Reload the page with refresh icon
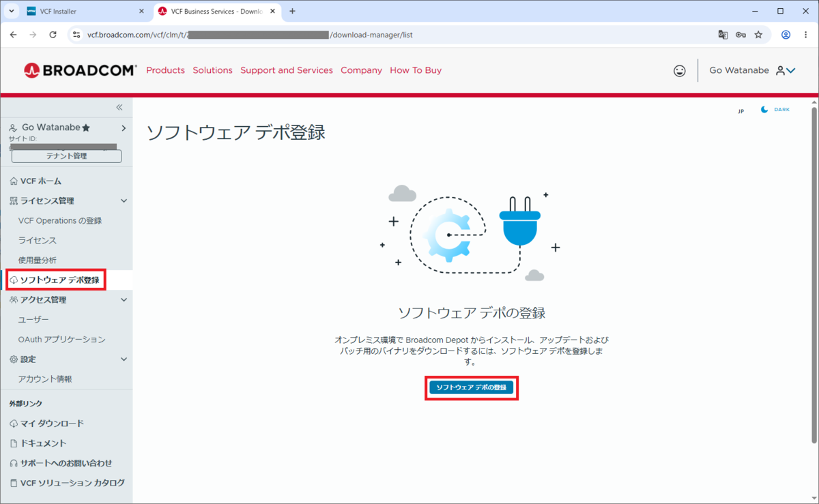Image resolution: width=819 pixels, height=504 pixels. tap(53, 35)
